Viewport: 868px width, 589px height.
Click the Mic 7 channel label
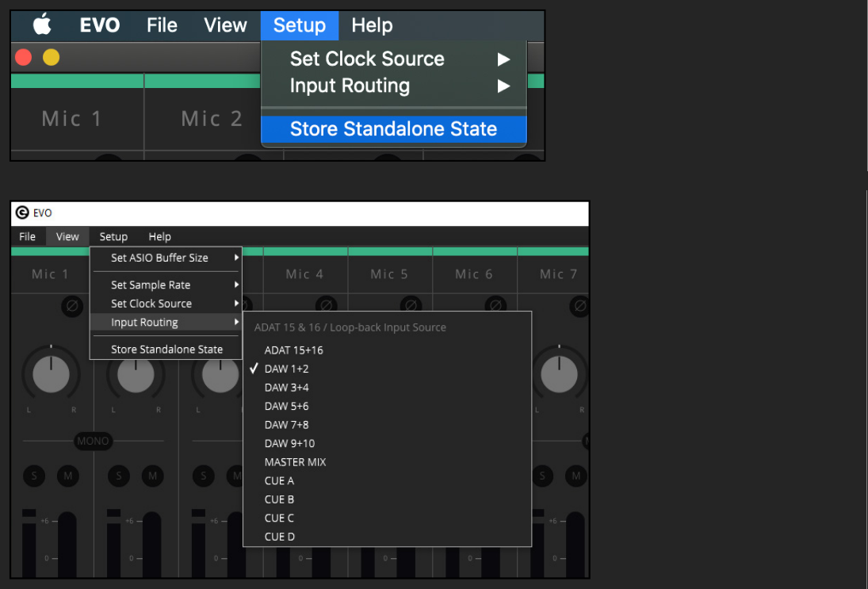coord(559,274)
